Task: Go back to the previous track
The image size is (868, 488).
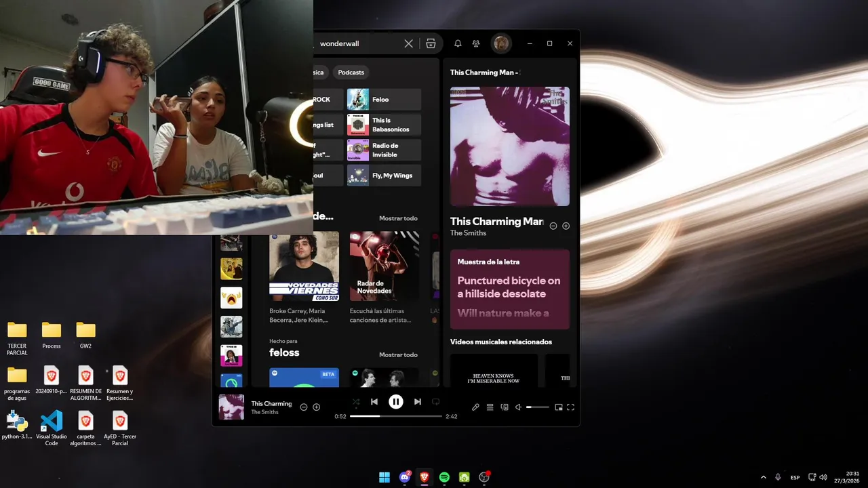Action: [374, 402]
